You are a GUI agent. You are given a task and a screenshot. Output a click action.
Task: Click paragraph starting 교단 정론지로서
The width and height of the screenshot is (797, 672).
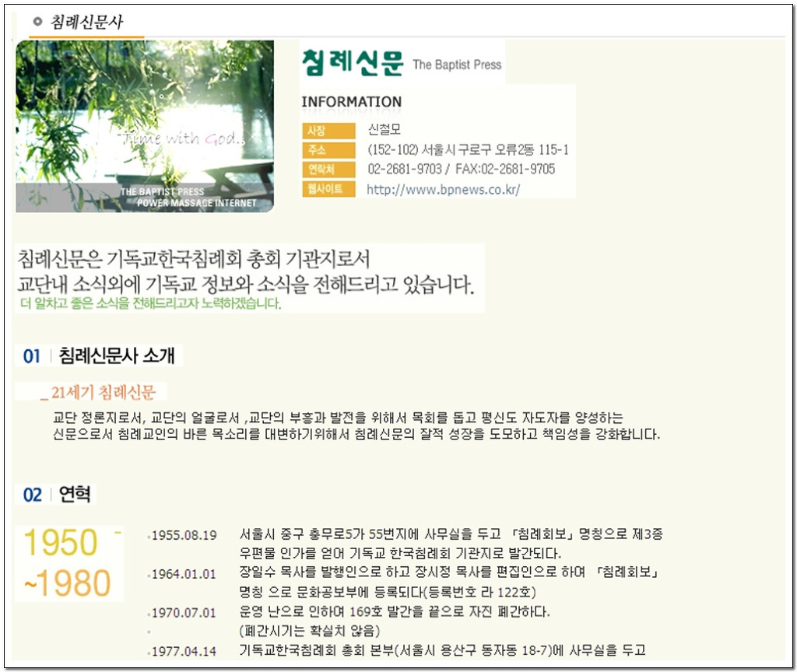coord(356,425)
